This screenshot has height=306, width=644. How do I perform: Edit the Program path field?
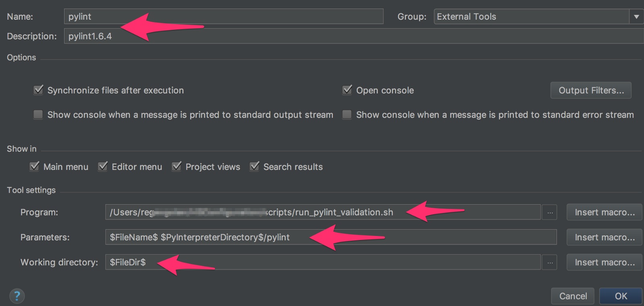click(323, 212)
